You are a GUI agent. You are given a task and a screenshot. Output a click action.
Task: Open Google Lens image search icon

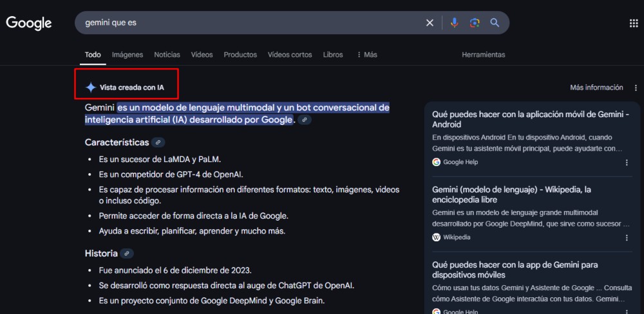pyautogui.click(x=475, y=23)
